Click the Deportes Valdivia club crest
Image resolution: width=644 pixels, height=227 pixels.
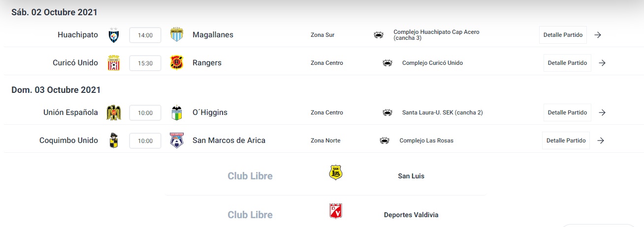point(336,211)
